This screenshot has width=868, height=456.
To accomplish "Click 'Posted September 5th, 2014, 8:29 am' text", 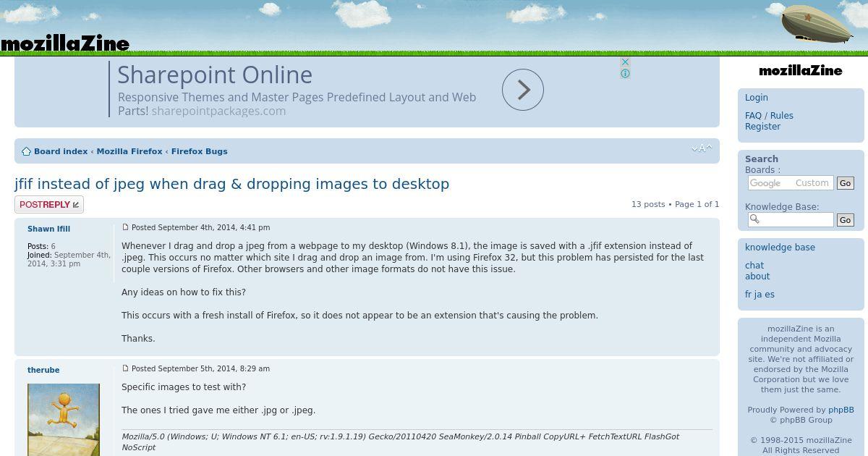I will coord(200,368).
